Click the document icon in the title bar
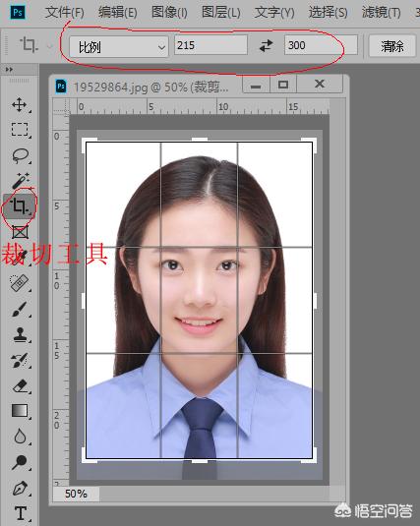 pos(61,87)
